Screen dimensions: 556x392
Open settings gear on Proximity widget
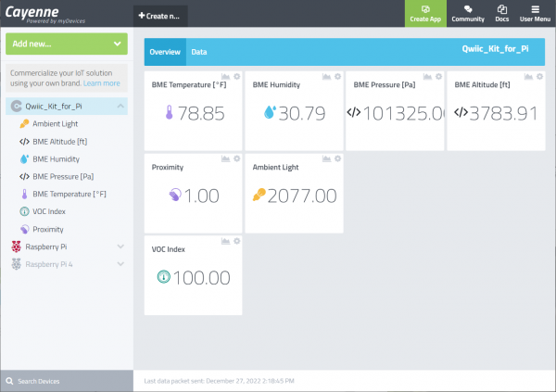(x=237, y=158)
